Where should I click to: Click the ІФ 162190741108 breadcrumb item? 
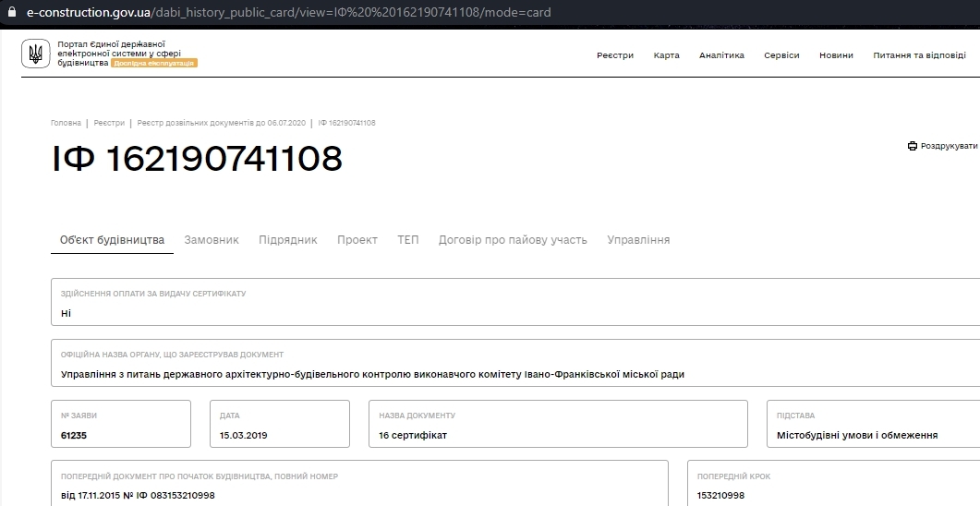tap(347, 123)
